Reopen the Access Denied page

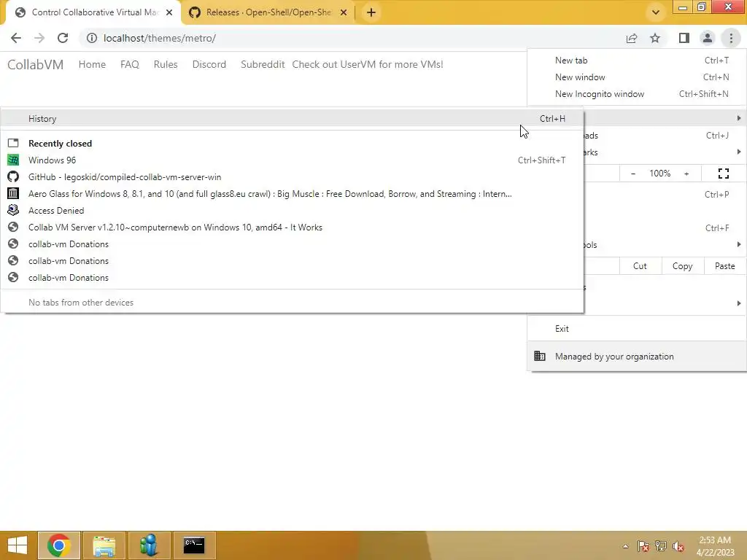[x=292, y=211]
